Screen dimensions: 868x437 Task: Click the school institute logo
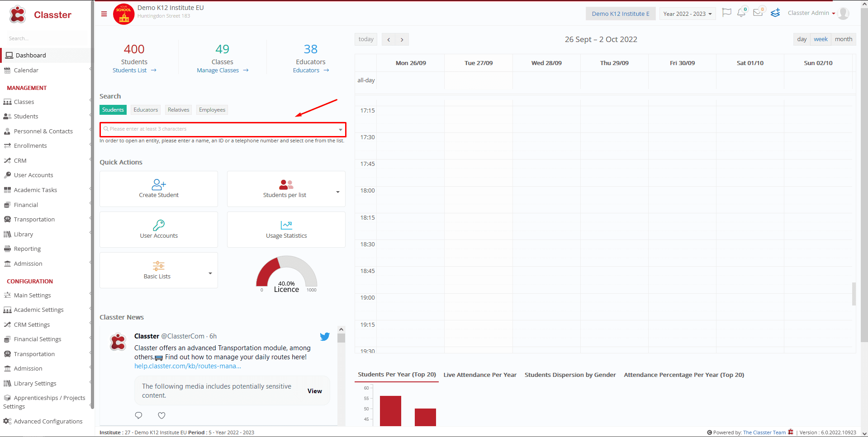point(123,14)
